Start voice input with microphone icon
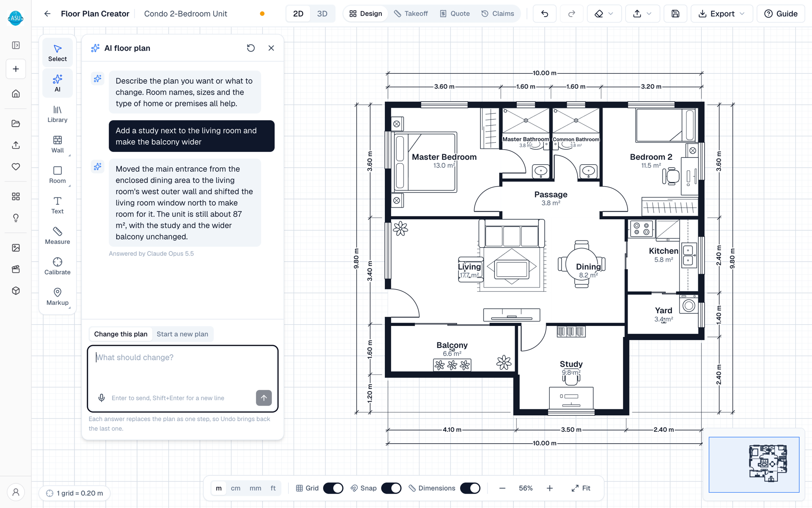 101,398
